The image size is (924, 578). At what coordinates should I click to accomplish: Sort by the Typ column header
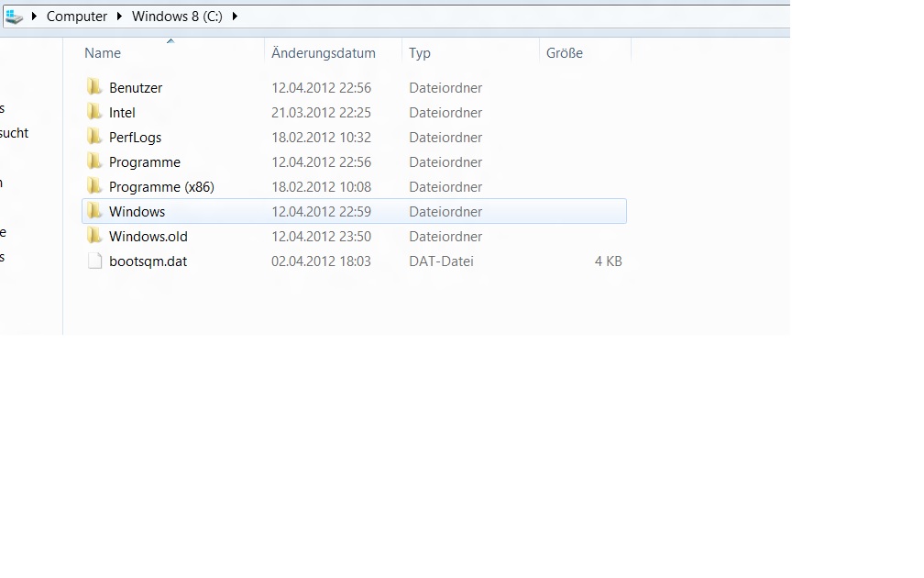click(420, 53)
